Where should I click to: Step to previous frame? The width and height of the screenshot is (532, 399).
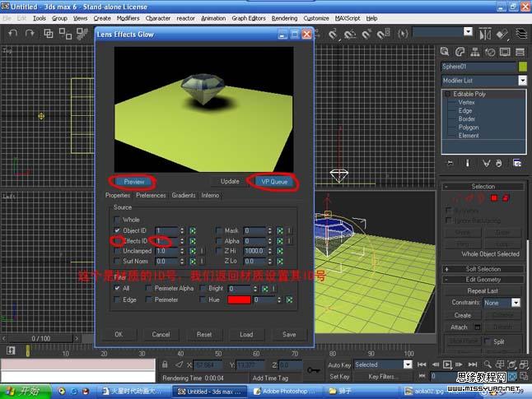pos(436,364)
